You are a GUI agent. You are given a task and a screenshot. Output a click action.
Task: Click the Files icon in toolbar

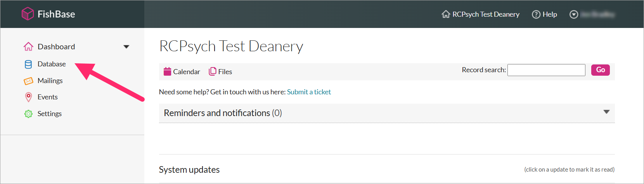tap(213, 71)
